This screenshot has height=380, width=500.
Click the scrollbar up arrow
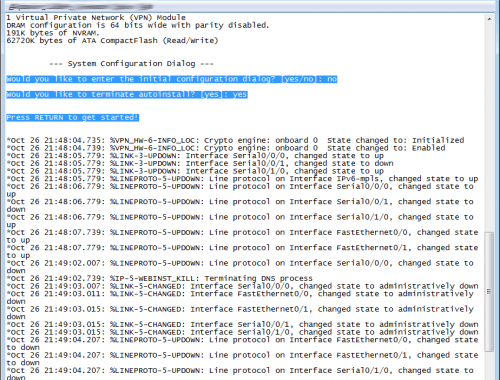tap(489, 19)
